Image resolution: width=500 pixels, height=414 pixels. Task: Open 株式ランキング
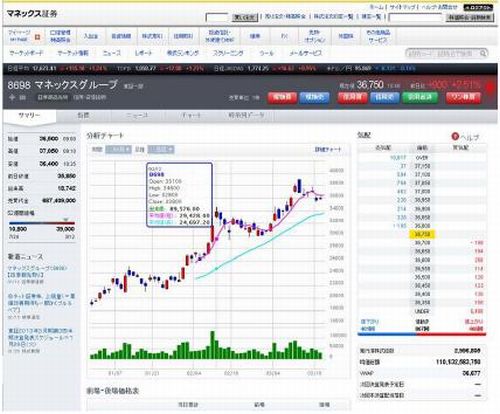(x=183, y=53)
